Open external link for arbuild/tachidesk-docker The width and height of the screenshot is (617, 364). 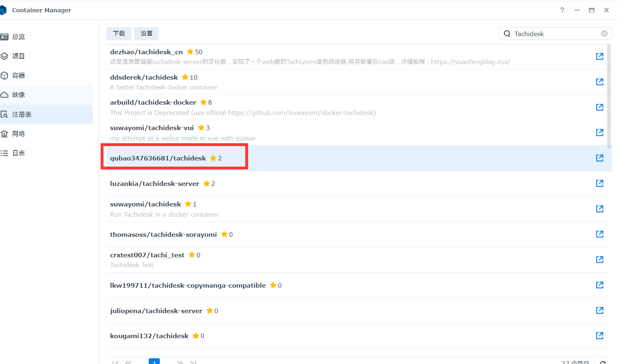pyautogui.click(x=600, y=108)
